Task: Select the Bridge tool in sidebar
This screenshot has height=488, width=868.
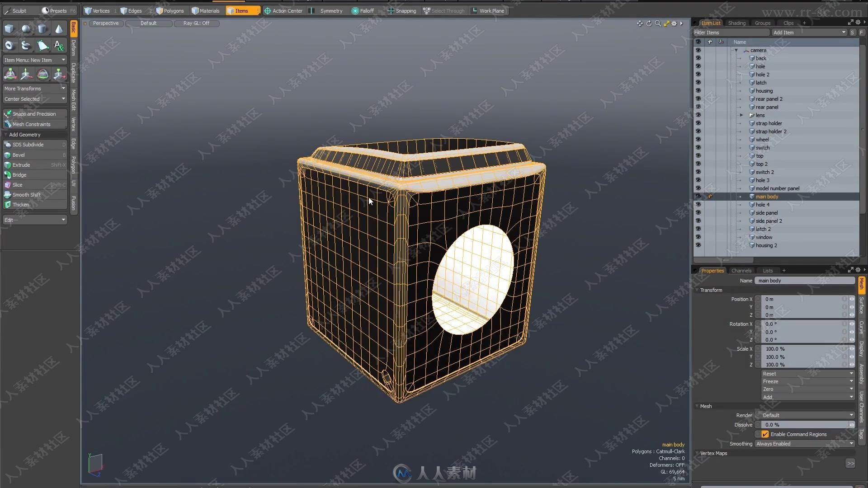Action: 19,174
